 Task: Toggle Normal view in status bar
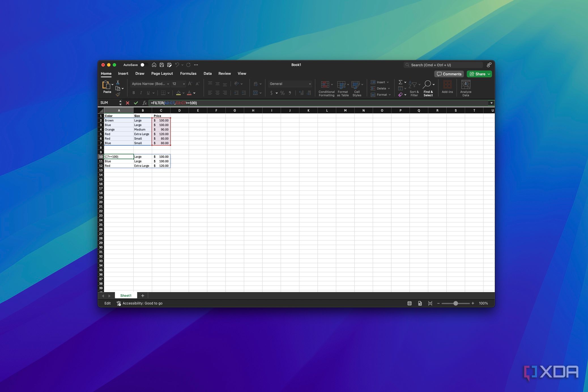tap(410, 303)
